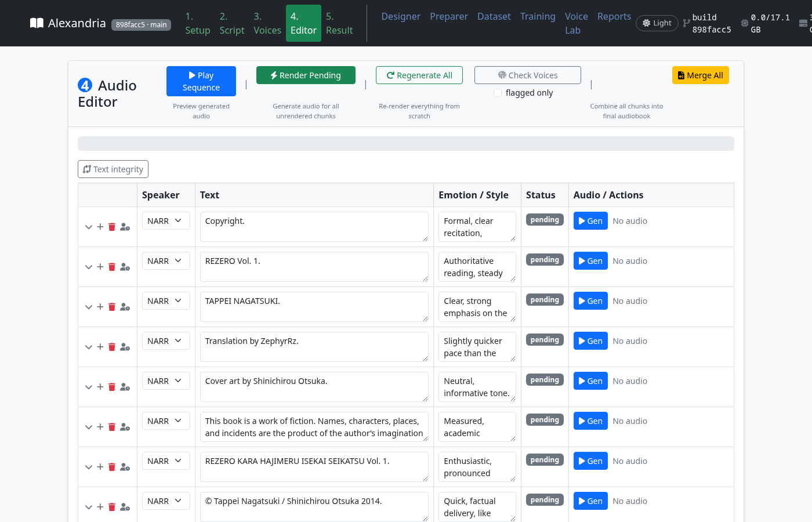Generate audio for Cover art by Shinichirou row

(x=590, y=381)
